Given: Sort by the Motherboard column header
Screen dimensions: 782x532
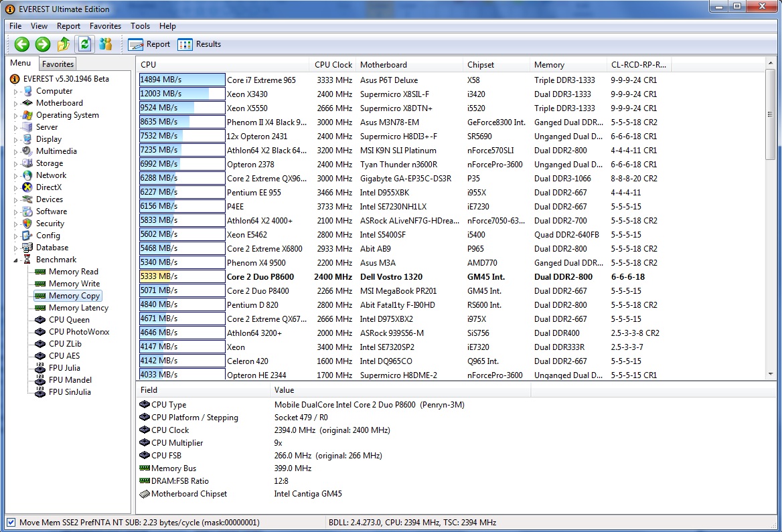Looking at the screenshot, I should 409,65.
